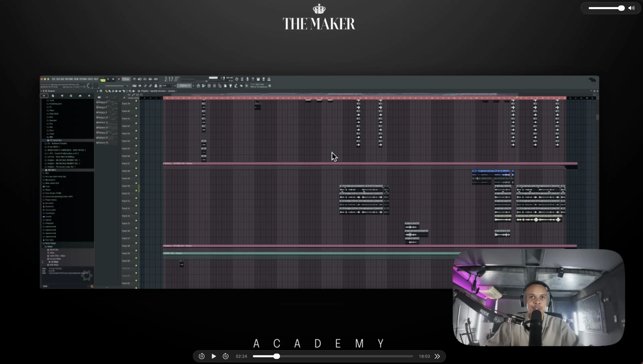Open the Piano roll view from the FL toolbar
The height and width of the screenshot is (364, 643).
[204, 86]
